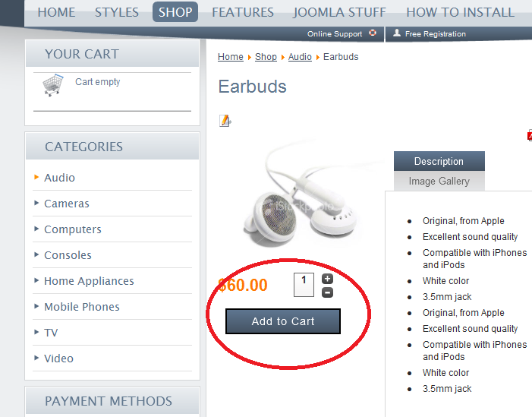Increase quantity with the plus icon
This screenshot has width=532, height=417.
pyautogui.click(x=327, y=279)
